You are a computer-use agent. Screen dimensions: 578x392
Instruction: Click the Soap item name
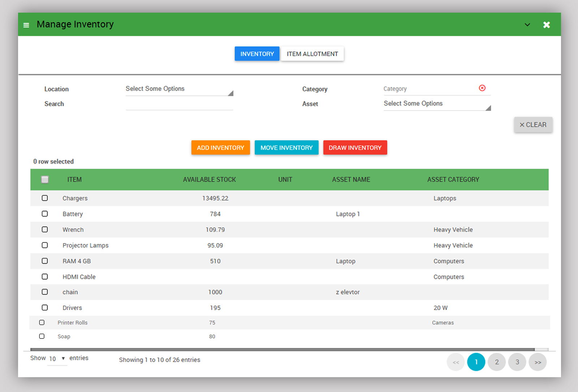click(x=64, y=336)
